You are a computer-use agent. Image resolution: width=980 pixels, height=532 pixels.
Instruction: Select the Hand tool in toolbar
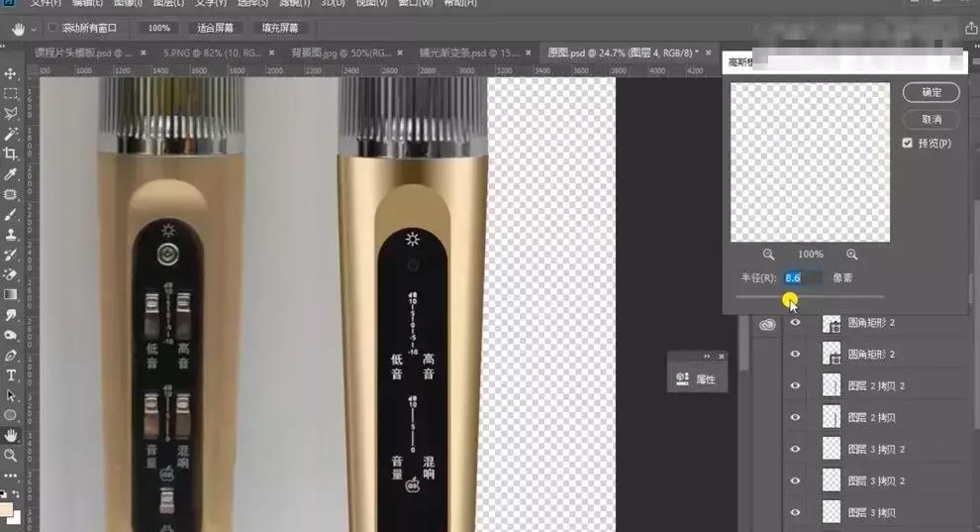pos(11,435)
